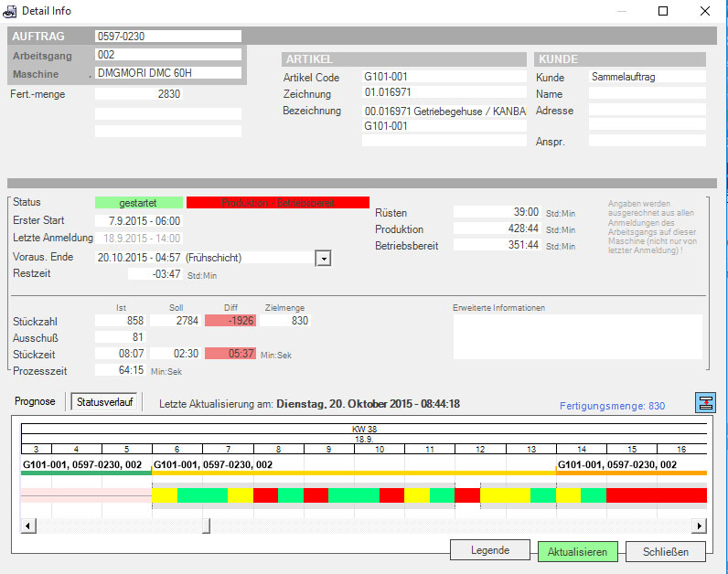
Task: Click the red Stückzeit Diff value 05:37
Action: tap(230, 354)
